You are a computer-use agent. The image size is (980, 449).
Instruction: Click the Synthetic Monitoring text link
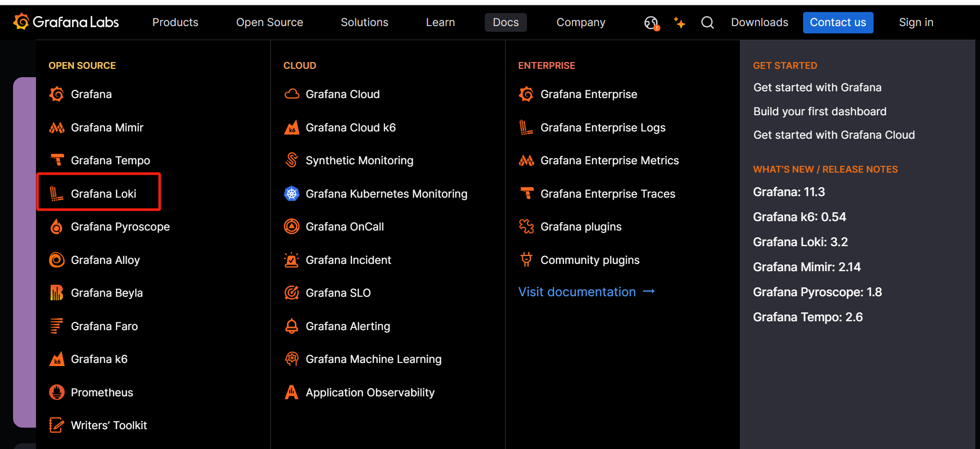(359, 161)
